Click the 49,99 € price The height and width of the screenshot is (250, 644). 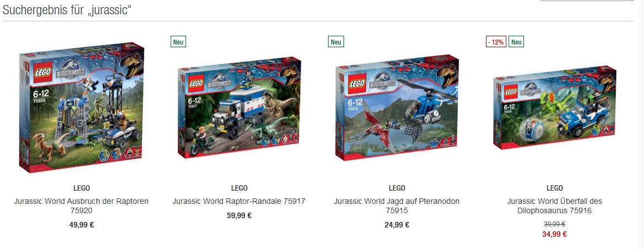[x=81, y=225]
